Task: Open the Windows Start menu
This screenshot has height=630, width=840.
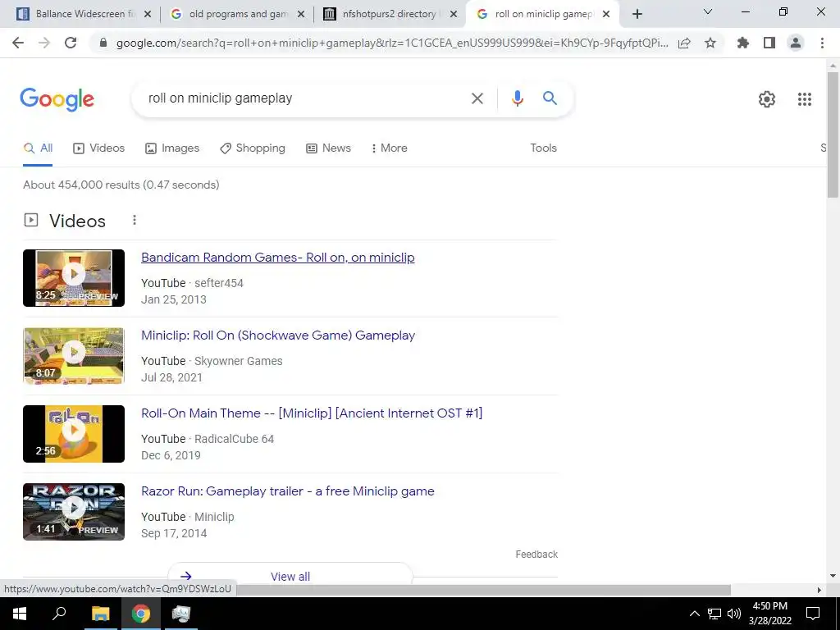Action: pyautogui.click(x=20, y=614)
